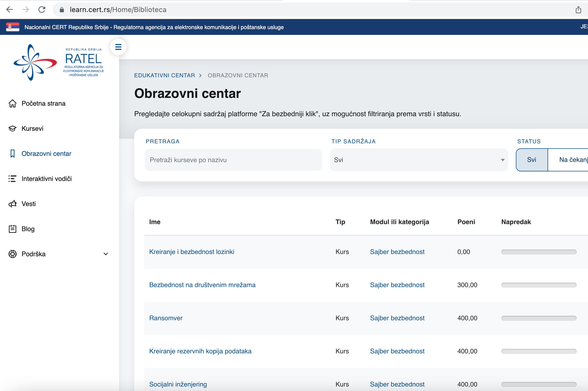The image size is (588, 391).
Task: Click the progress bar for Kreiranje rezervnih kopija podataka
Action: 539,351
